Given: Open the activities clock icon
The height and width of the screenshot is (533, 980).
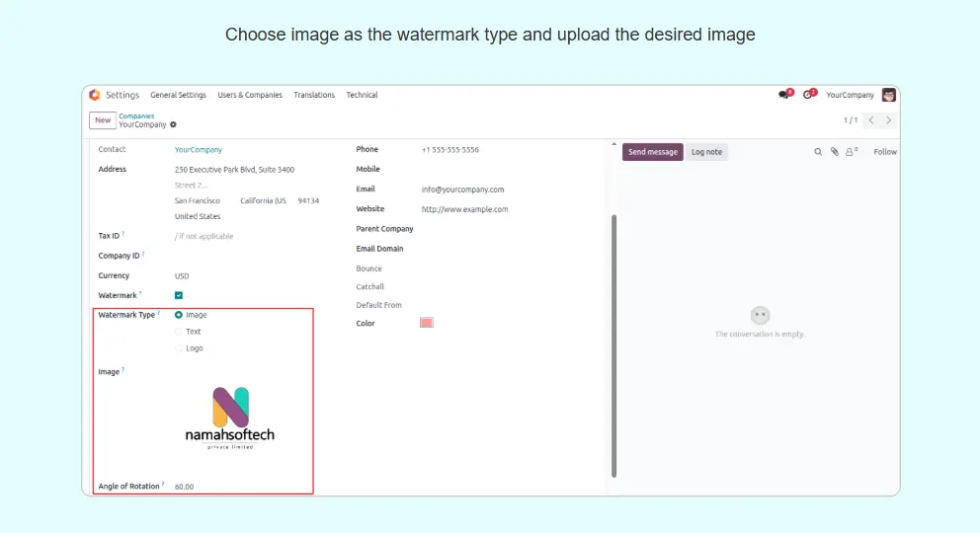Looking at the screenshot, I should (x=809, y=95).
